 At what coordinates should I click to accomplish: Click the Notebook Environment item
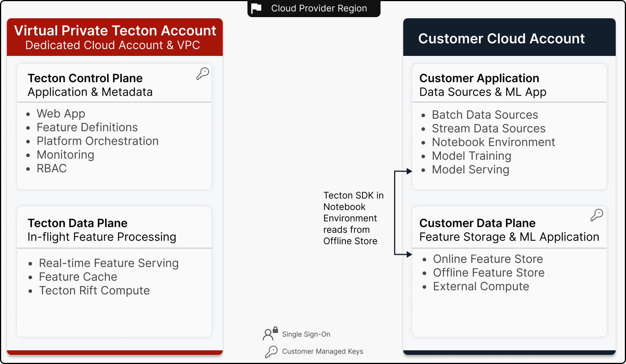[493, 142]
